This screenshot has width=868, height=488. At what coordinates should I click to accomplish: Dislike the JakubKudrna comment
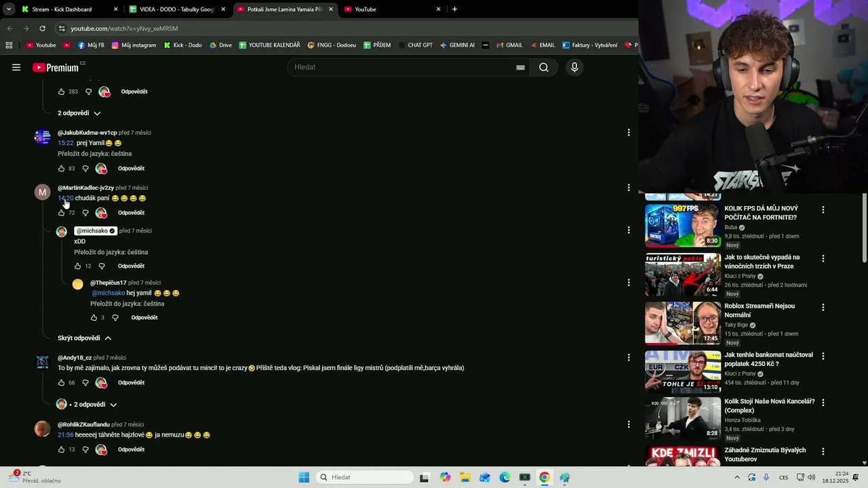click(85, 168)
